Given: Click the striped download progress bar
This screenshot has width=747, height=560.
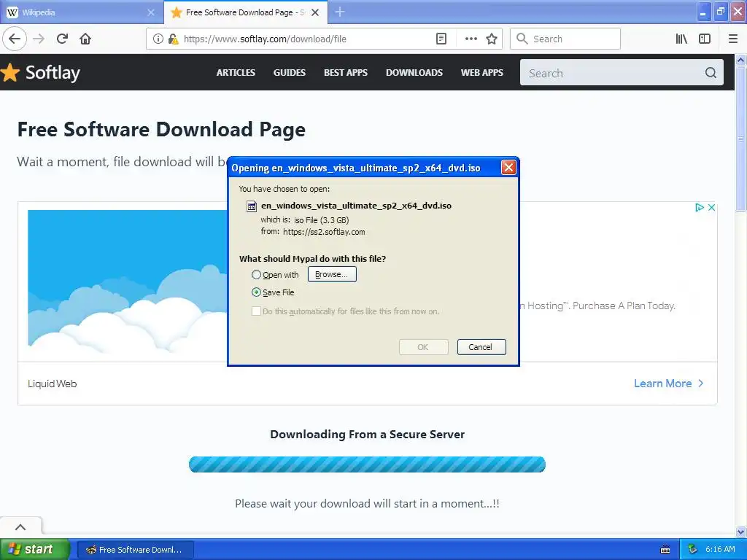Looking at the screenshot, I should point(367,464).
